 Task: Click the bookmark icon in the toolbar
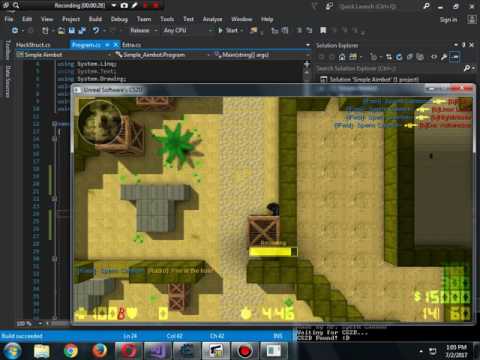tap(323, 30)
